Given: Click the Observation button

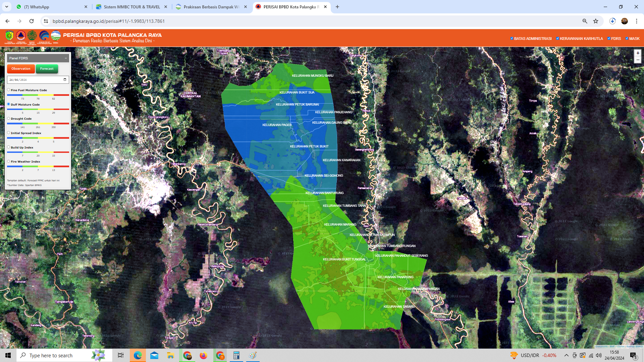Looking at the screenshot, I should pos(21,69).
